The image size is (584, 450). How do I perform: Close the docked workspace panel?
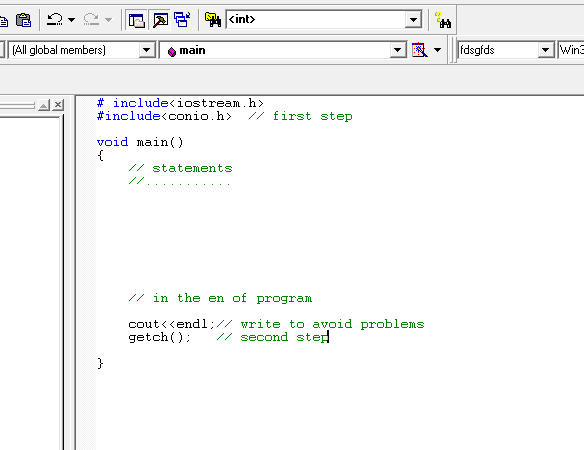tap(58, 105)
